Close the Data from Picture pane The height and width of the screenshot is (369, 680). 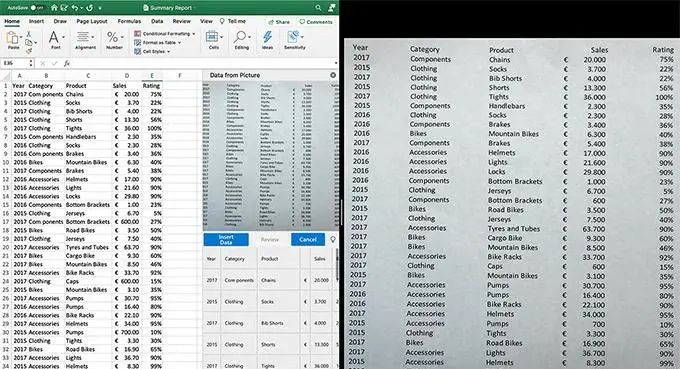pyautogui.click(x=333, y=75)
